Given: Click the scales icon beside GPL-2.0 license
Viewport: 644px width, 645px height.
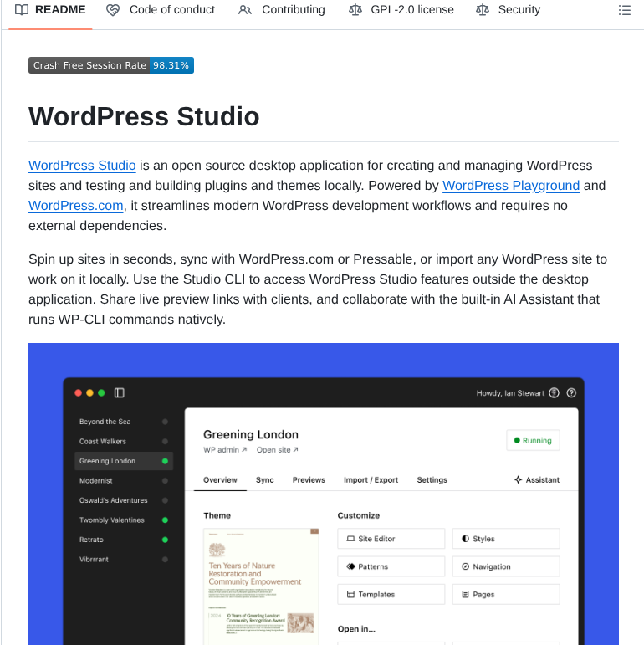Looking at the screenshot, I should click(355, 9).
